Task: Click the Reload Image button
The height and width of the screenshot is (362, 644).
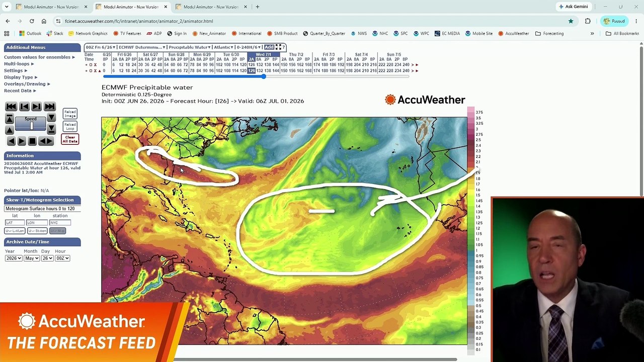Action: click(70, 114)
